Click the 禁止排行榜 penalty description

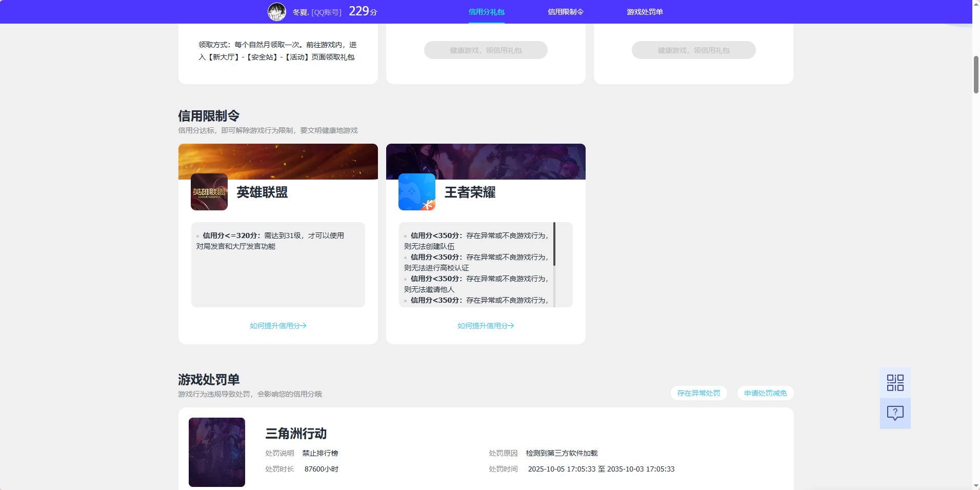coord(320,453)
